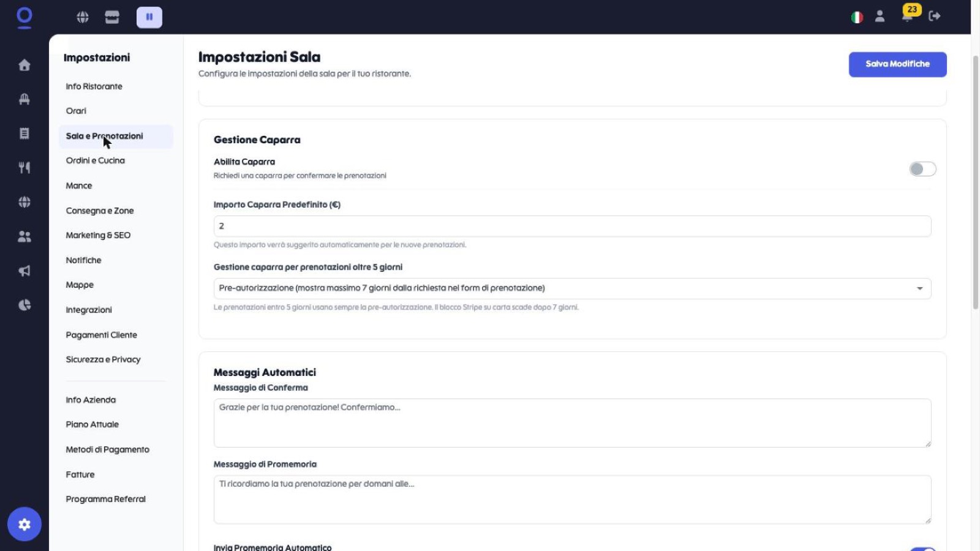Click the pause button in top bar
This screenshot has height=551, width=980.
[x=149, y=17]
